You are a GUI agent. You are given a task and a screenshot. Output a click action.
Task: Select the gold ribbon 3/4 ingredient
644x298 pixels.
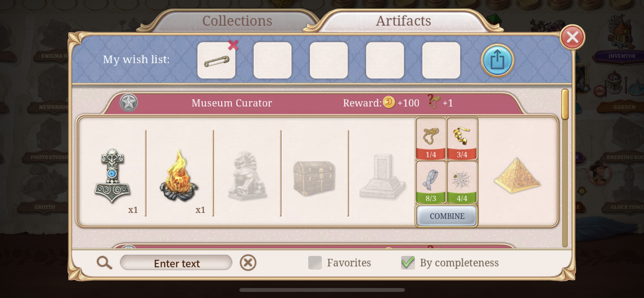click(x=462, y=139)
